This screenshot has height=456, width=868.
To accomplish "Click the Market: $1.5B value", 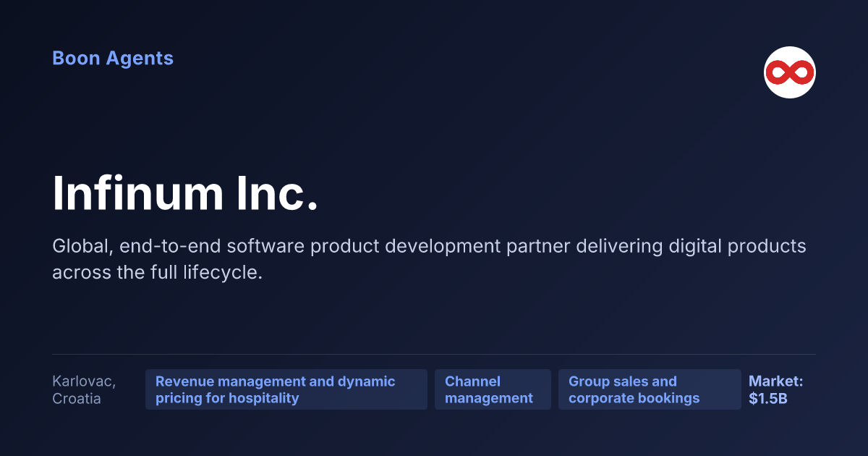I will pyautogui.click(x=775, y=389).
